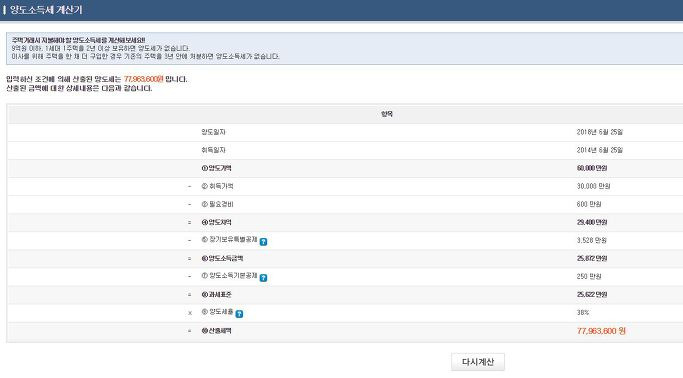This screenshot has height=378, width=683.
Task: Select the 77,963,600원 amount in summary sentence
Action: click(143, 79)
